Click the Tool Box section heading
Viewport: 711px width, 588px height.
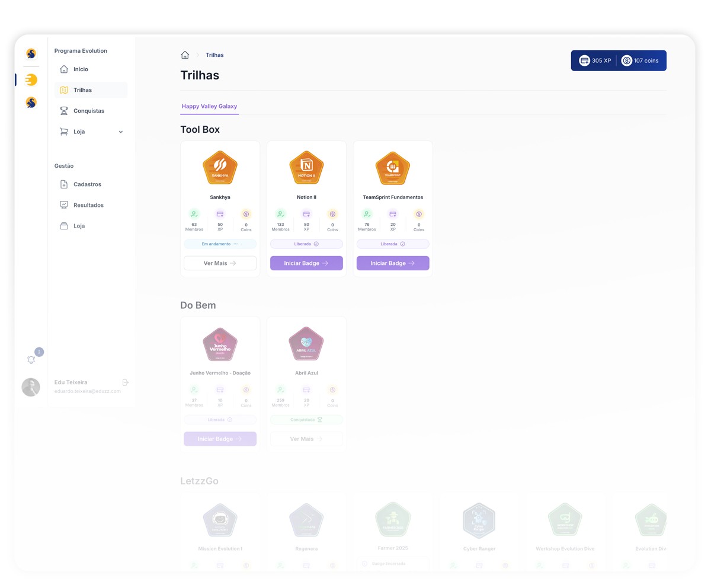[200, 130]
